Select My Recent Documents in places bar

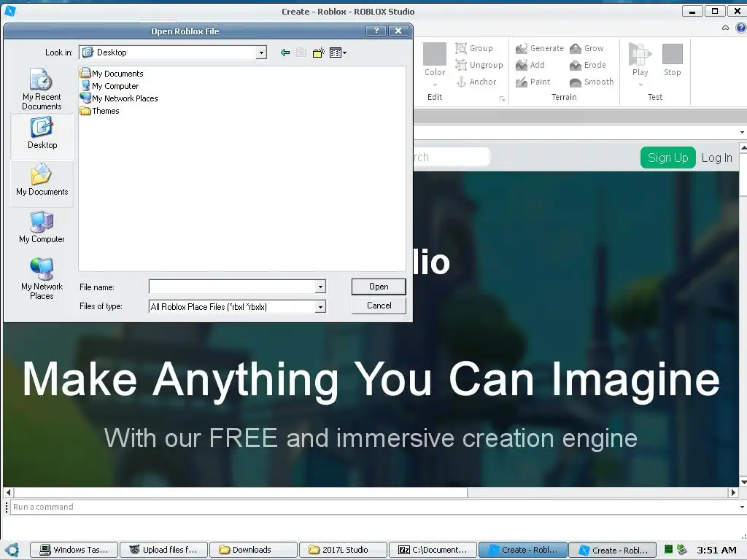click(42, 89)
